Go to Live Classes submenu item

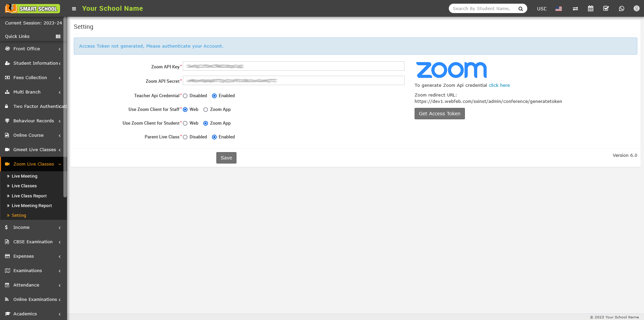click(x=24, y=186)
